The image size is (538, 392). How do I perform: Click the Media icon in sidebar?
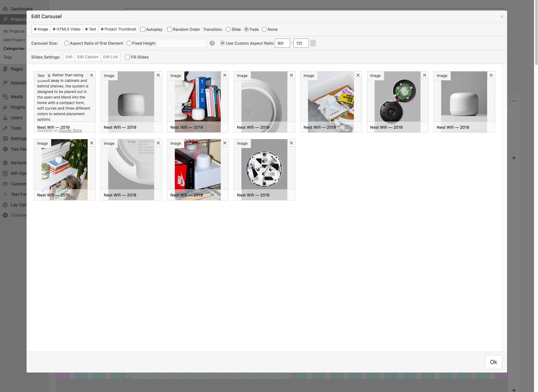click(5, 97)
